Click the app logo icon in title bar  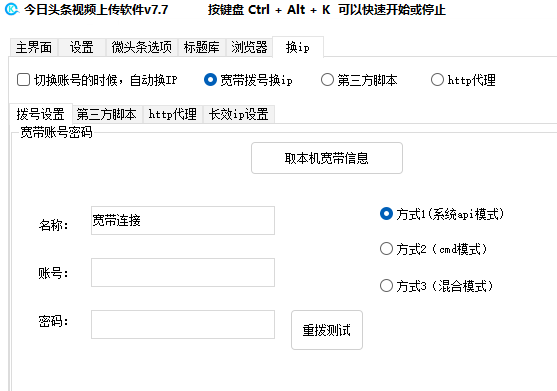[11, 9]
